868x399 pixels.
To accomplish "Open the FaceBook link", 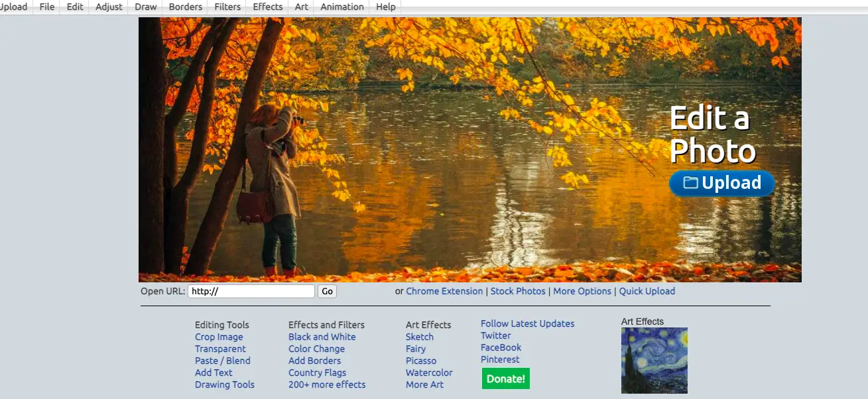I will click(501, 347).
